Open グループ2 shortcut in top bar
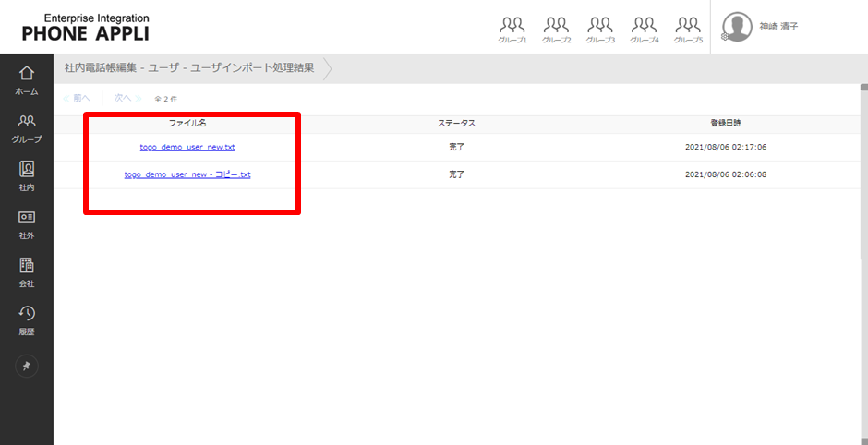The image size is (868, 445). [x=556, y=29]
